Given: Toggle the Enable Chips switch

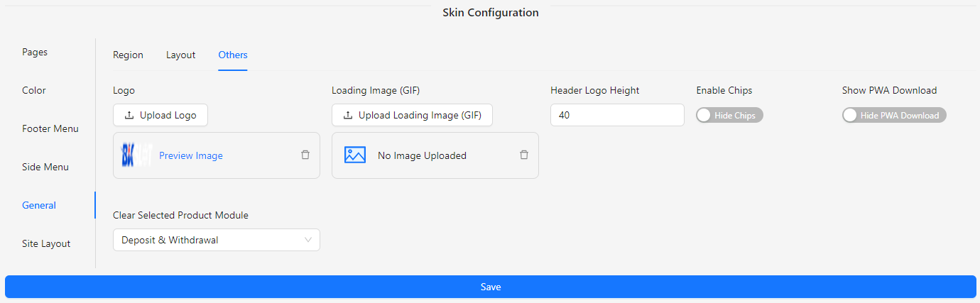Looking at the screenshot, I should [729, 116].
